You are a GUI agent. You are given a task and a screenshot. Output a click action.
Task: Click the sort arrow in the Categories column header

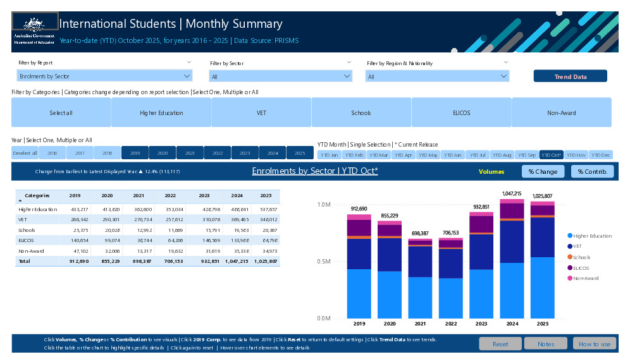pos(20,199)
